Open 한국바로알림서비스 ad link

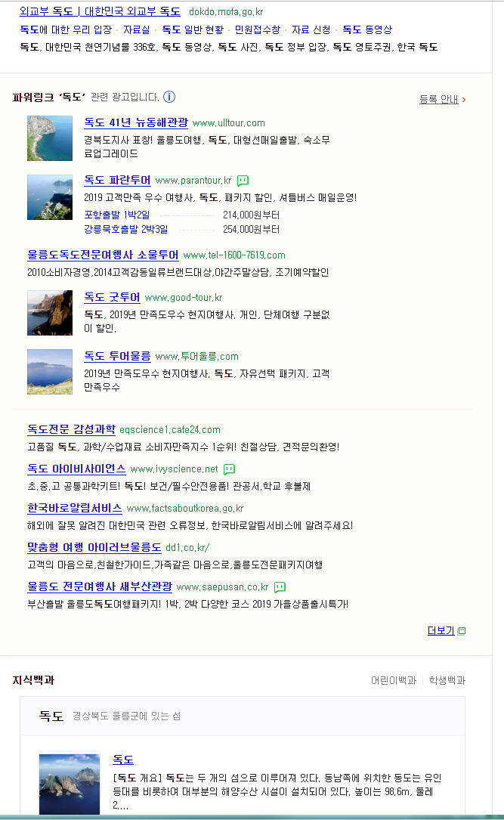coord(75,508)
